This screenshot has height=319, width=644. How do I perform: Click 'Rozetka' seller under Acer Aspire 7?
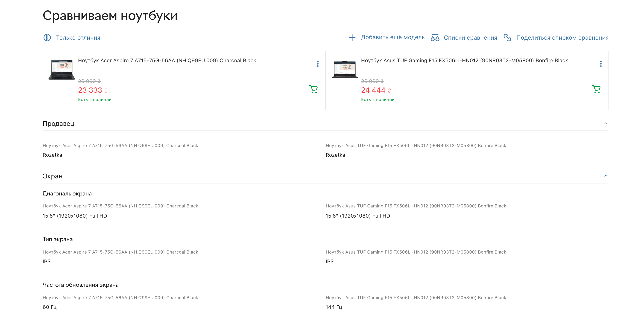52,155
